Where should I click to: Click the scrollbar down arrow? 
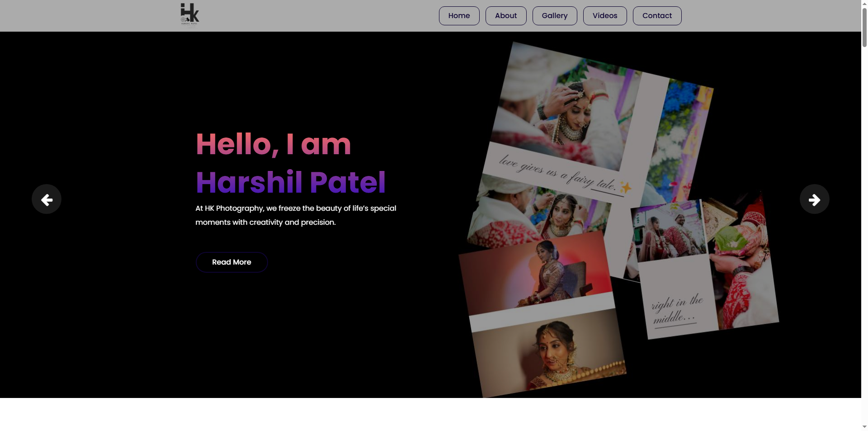coord(864,426)
